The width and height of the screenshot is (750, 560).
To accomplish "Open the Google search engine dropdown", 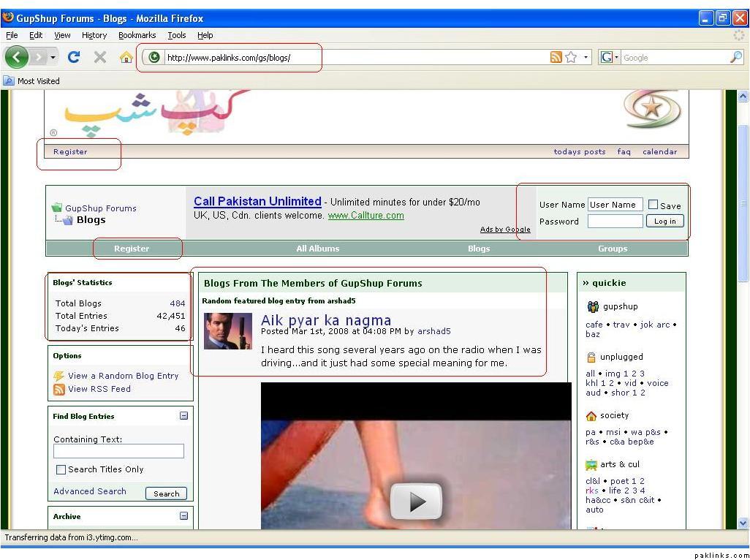I will click(609, 58).
